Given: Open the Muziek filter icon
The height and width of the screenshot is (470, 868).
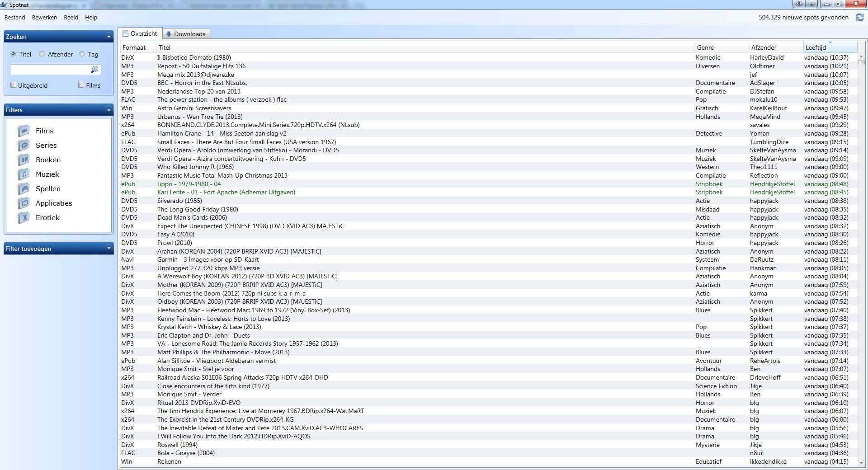Looking at the screenshot, I should click(24, 174).
